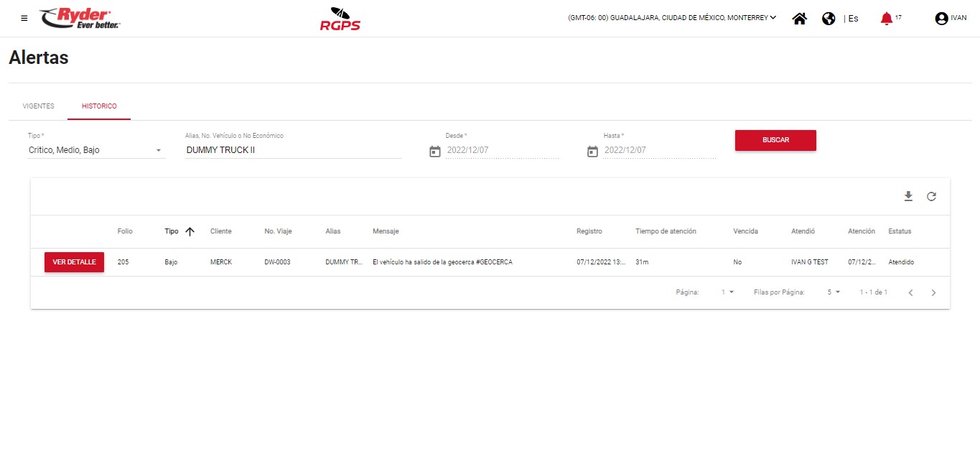The width and height of the screenshot is (980, 472).
Task: Click Ver Detalle for folio 205
Action: point(74,262)
